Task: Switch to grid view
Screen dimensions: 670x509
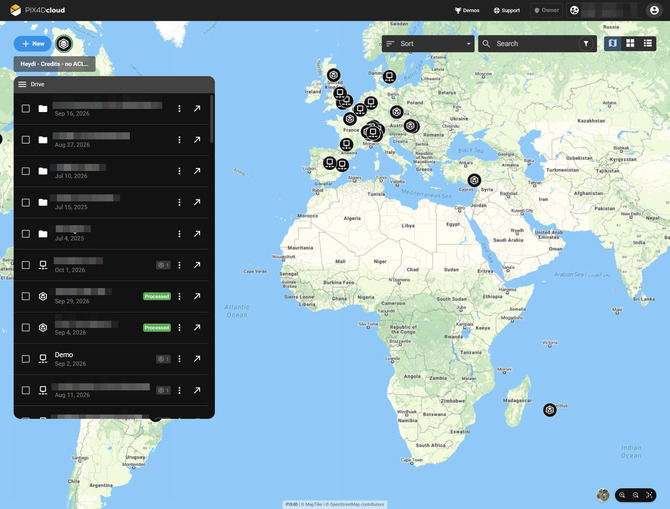Action: pos(630,43)
